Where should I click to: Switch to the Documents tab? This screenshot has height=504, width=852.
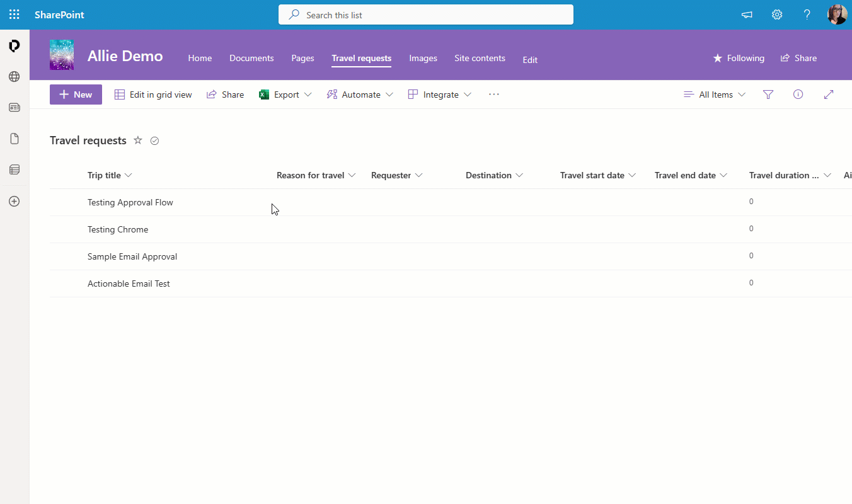[x=251, y=58]
